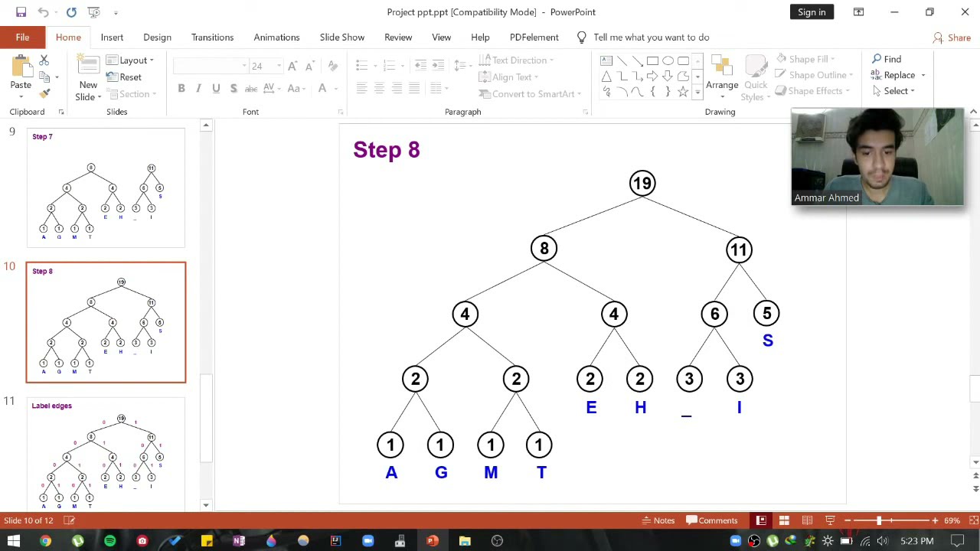Open the Slide Show tab

point(342,37)
